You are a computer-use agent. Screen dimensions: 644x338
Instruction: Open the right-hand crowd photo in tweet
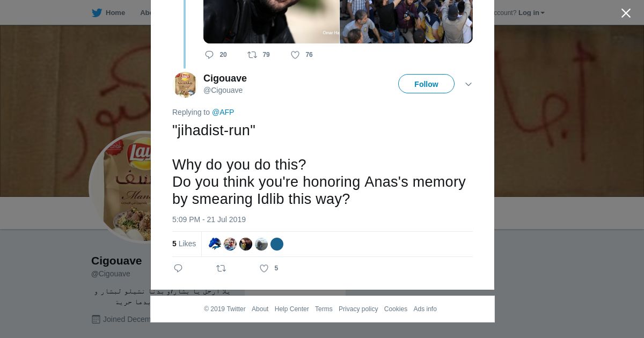(406, 21)
